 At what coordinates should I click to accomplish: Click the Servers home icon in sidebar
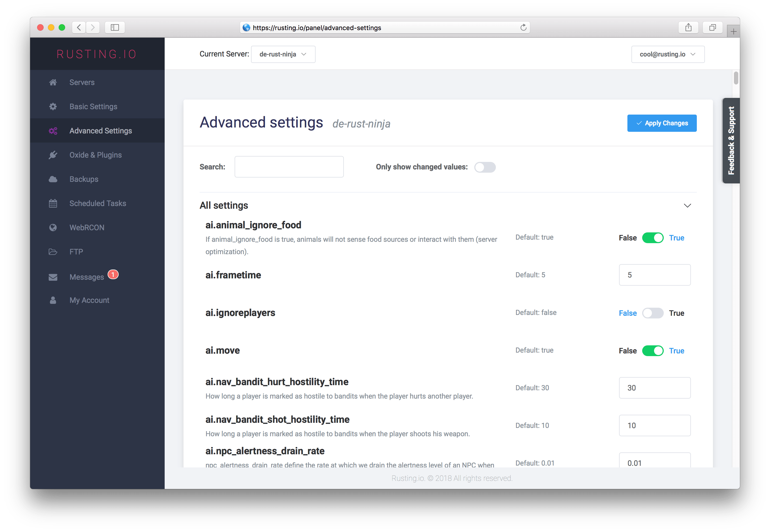click(53, 82)
